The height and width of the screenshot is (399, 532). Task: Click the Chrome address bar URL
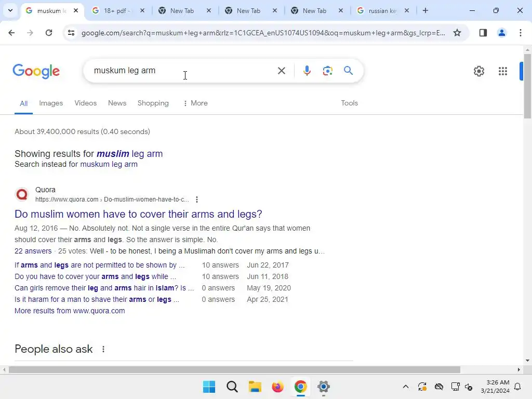coord(263,33)
